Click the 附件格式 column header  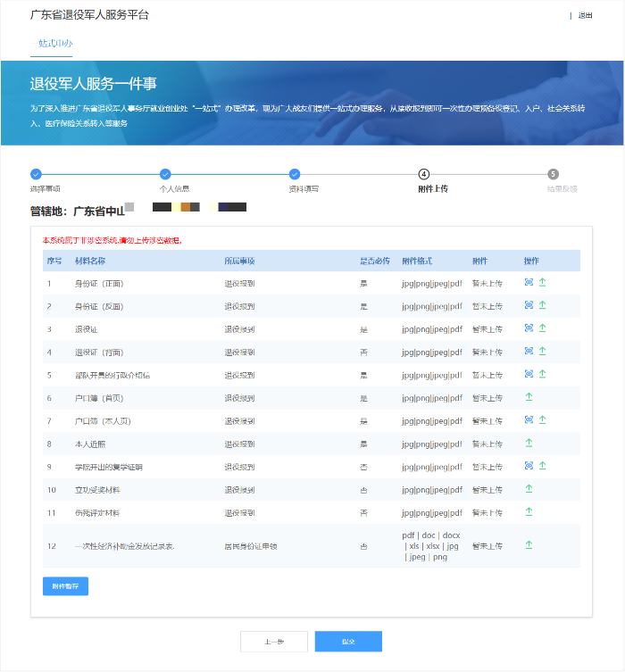[x=417, y=261]
